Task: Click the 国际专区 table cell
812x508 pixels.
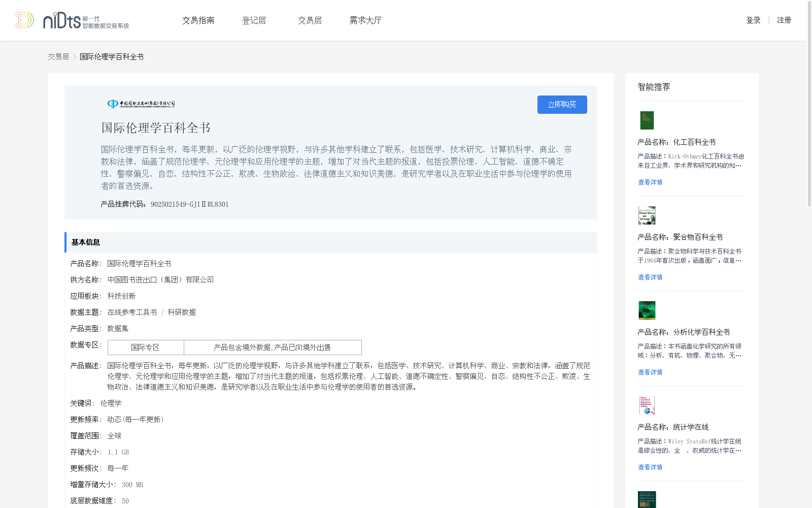Action: (x=146, y=347)
